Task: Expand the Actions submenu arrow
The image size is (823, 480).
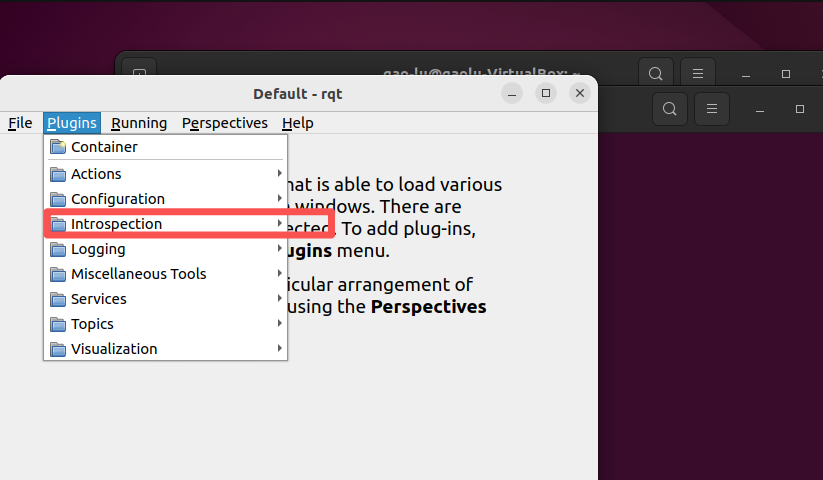Action: (x=279, y=173)
